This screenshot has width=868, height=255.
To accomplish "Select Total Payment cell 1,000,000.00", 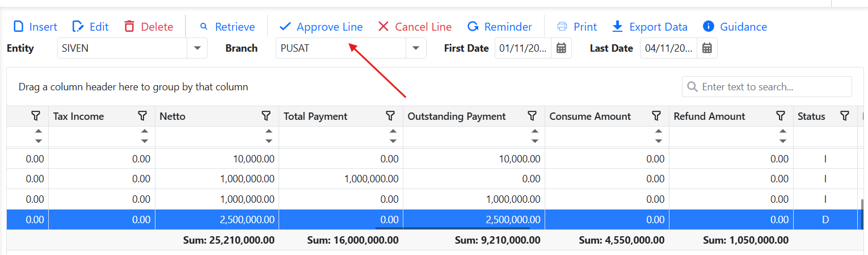I will tap(341, 179).
